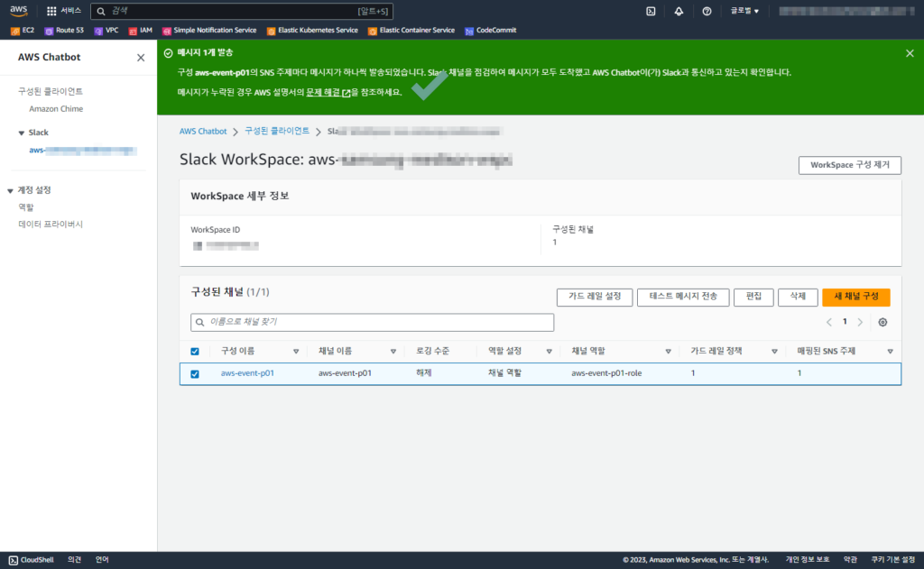The width and height of the screenshot is (924, 569).
Task: Open Elastic Kubernetes Service bookmark
Action: click(312, 30)
